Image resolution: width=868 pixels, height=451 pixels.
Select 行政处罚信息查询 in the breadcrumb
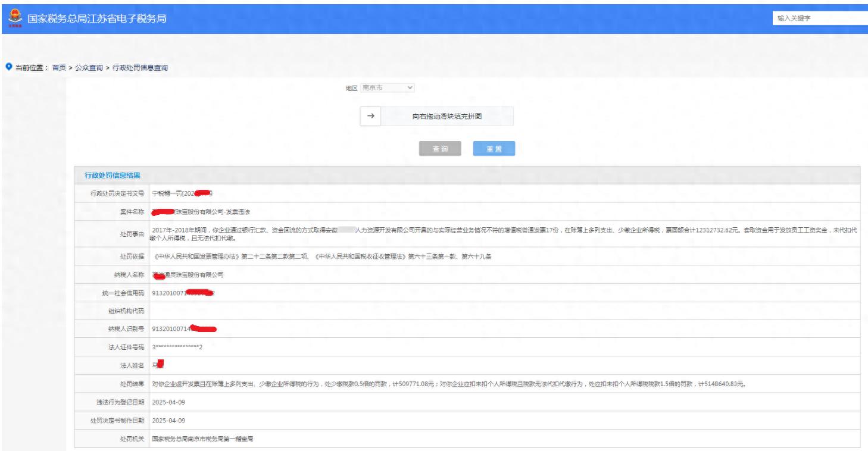pyautogui.click(x=140, y=68)
